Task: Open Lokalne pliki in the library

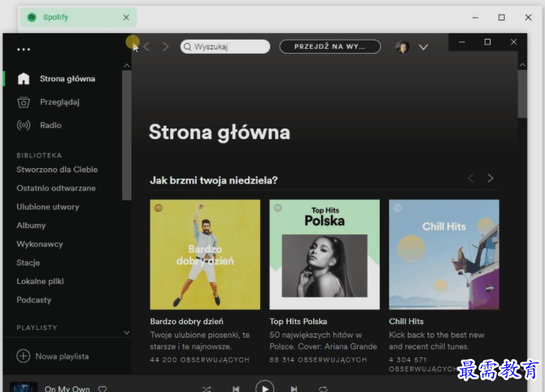Action: pos(40,281)
